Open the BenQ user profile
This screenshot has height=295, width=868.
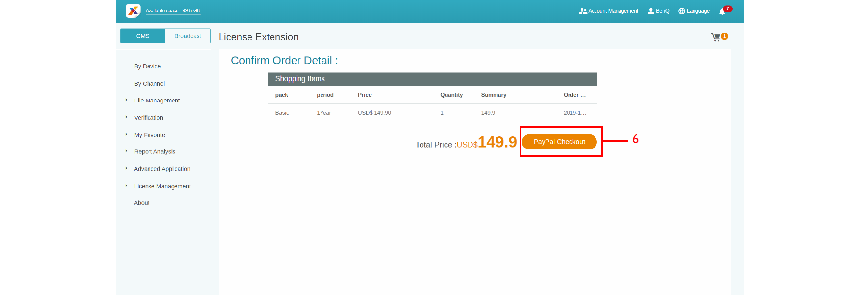coord(658,11)
